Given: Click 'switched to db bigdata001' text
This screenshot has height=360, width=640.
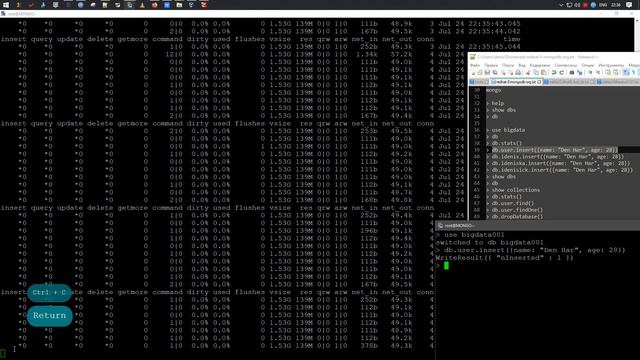Looking at the screenshot, I should click(490, 242).
